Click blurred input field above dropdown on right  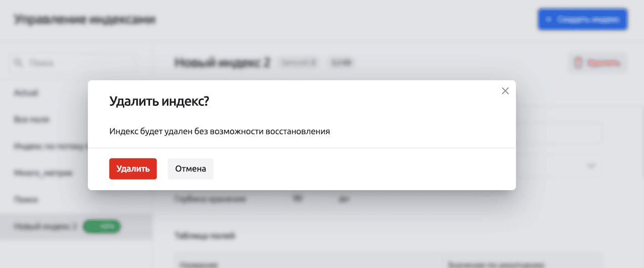click(559, 134)
